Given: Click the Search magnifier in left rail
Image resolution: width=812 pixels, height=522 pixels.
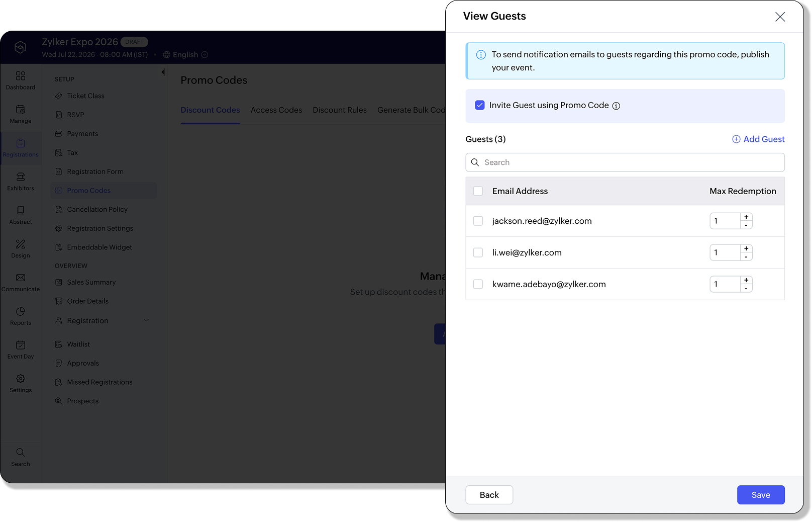Looking at the screenshot, I should pos(21,453).
